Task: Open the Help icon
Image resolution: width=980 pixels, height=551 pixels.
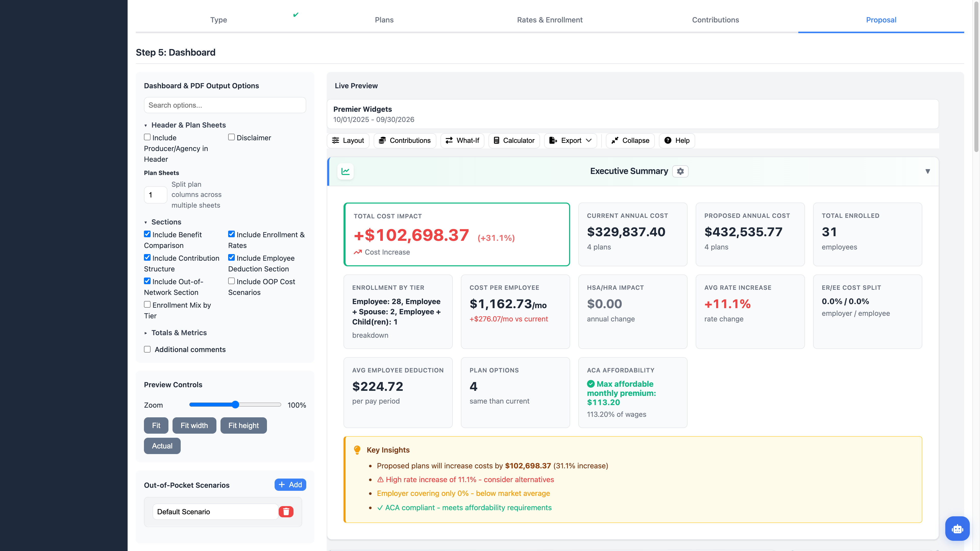Action: click(668, 140)
